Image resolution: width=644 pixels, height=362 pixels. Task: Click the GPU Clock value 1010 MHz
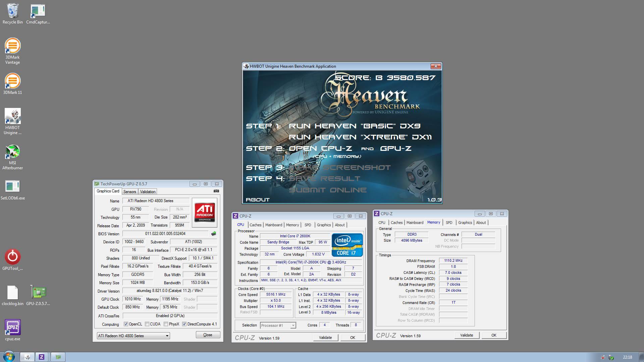(x=133, y=299)
